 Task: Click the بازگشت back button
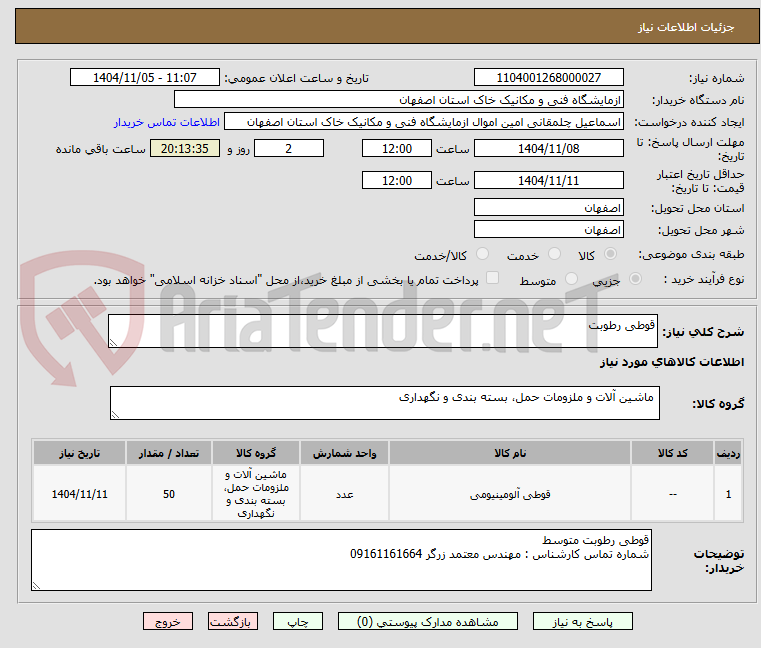tap(232, 621)
